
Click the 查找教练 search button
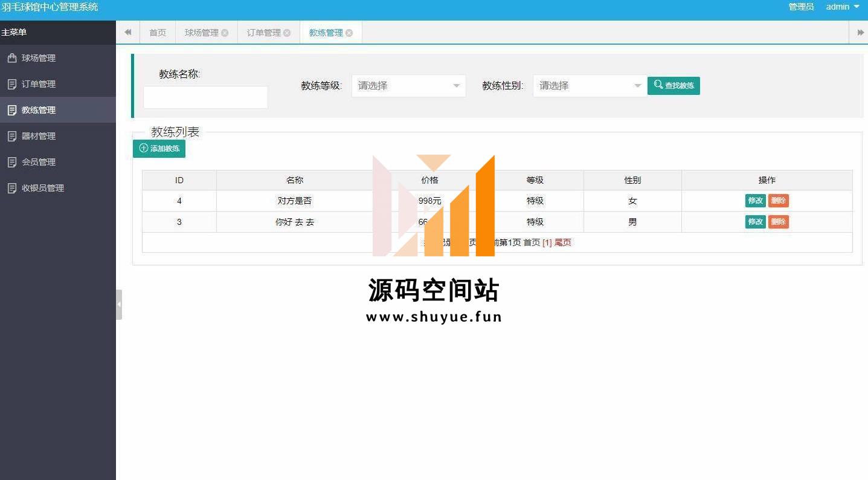click(x=674, y=86)
